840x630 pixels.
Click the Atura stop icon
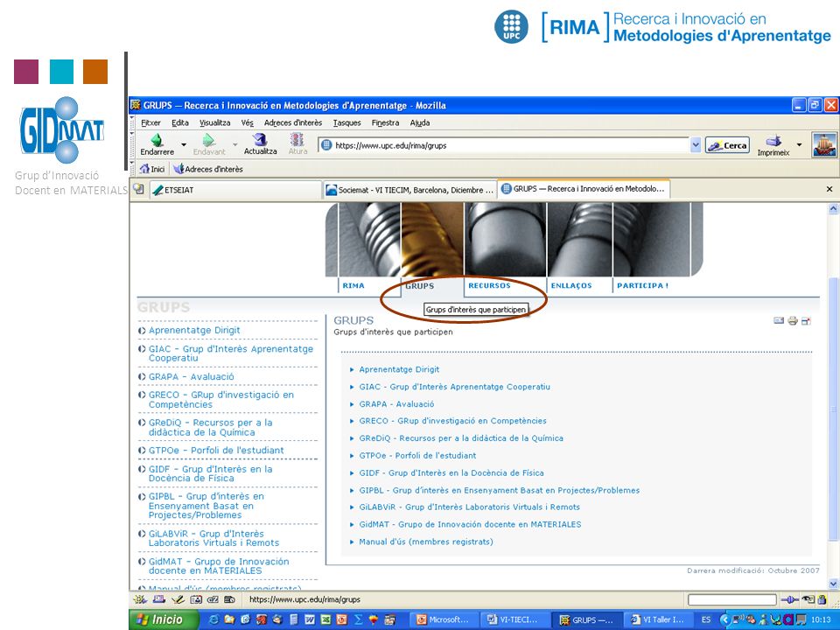click(297, 140)
